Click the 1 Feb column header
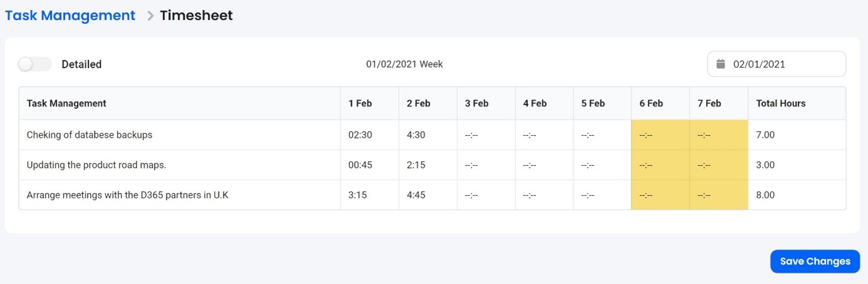The height and width of the screenshot is (284, 868). tap(360, 103)
